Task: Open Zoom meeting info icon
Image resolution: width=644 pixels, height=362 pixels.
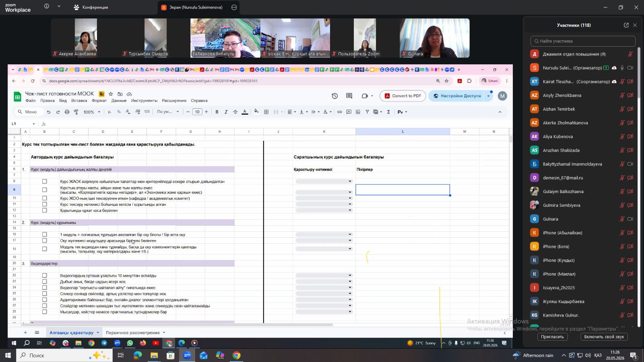Action: tap(47, 6)
